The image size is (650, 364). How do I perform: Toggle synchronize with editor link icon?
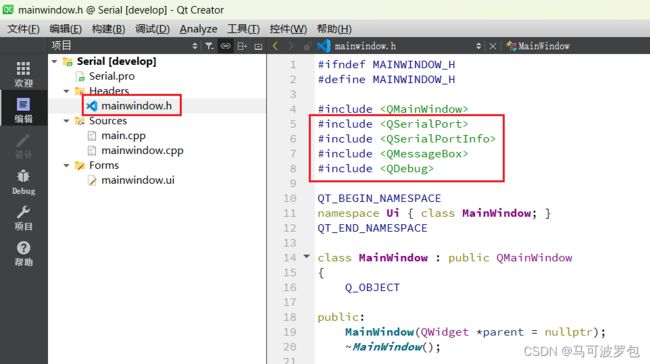(226, 46)
